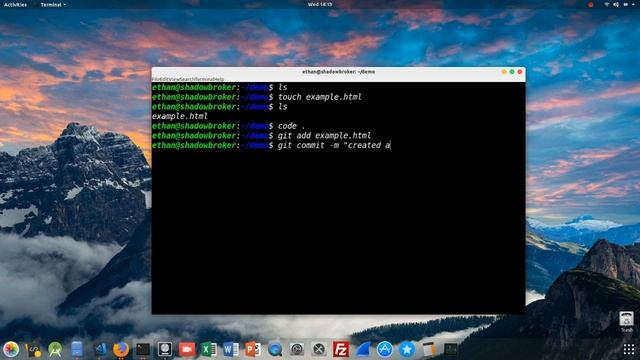
Task: Open the system menu arrow in top bar
Action: pyautogui.click(x=634, y=4)
